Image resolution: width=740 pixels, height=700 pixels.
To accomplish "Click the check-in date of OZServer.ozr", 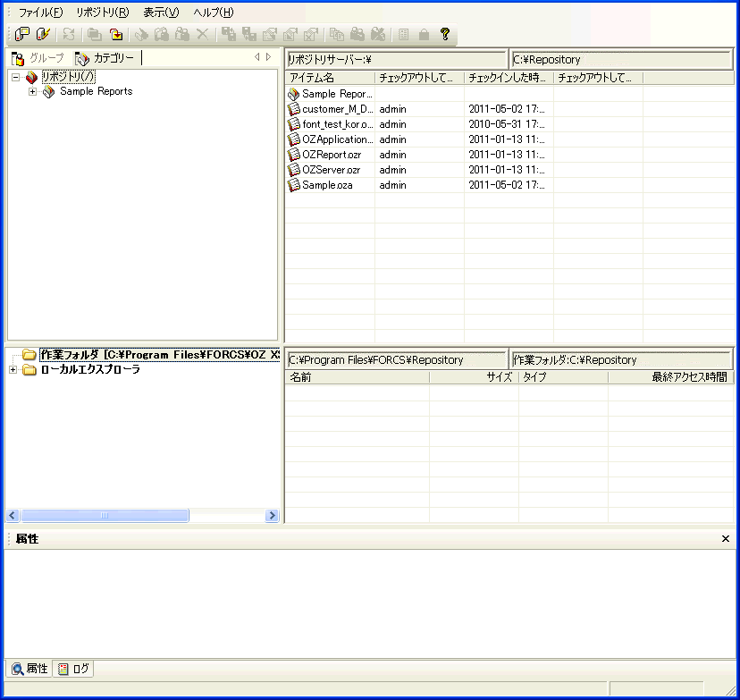I will tap(507, 170).
